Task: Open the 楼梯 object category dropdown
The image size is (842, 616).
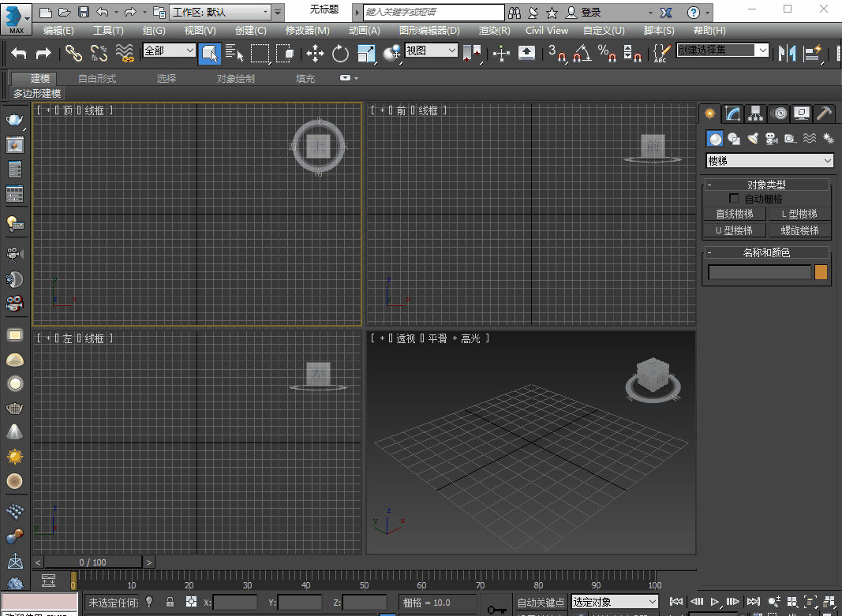Action: [769, 161]
